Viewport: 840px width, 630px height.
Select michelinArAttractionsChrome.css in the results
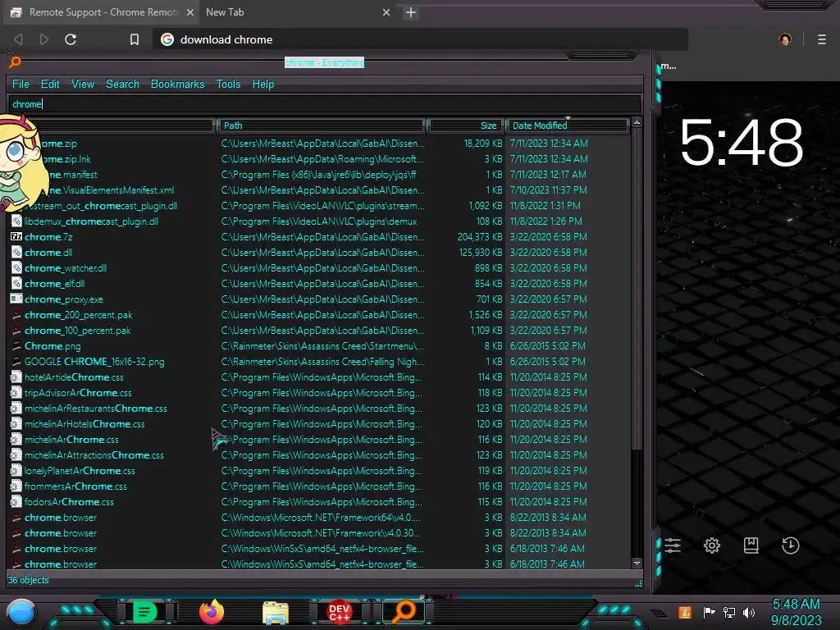94,454
